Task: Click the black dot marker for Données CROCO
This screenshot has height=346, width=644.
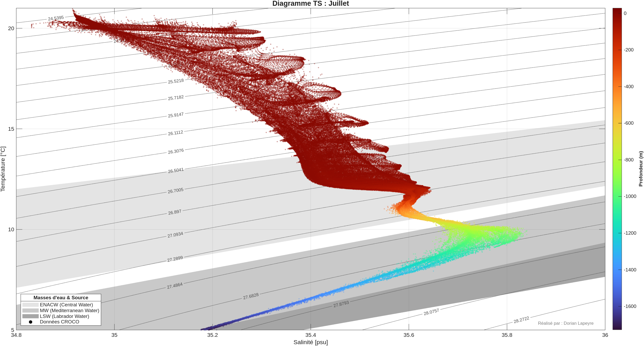Action: tap(30, 322)
